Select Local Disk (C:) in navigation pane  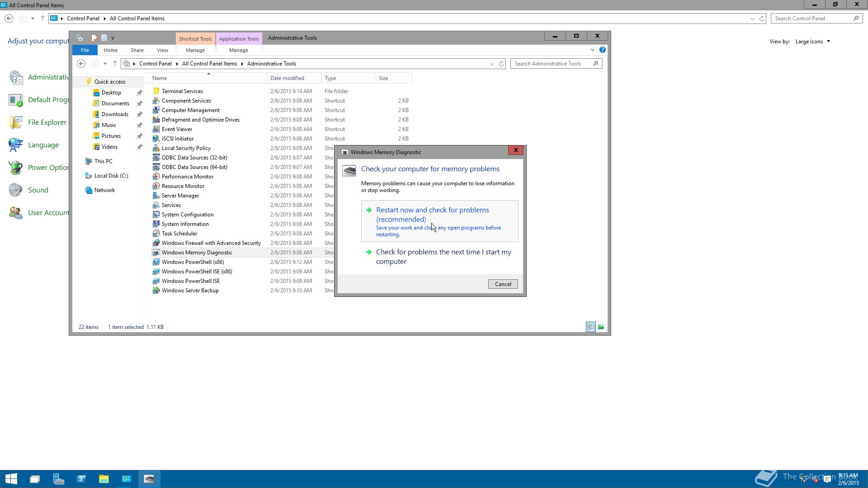point(111,176)
